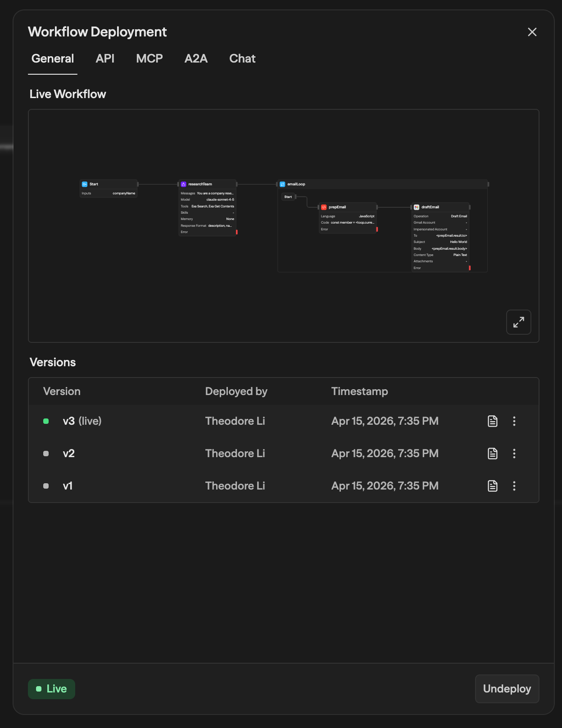The width and height of the screenshot is (562, 728).
Task: Open the three-dot menu for v1
Action: coord(514,486)
